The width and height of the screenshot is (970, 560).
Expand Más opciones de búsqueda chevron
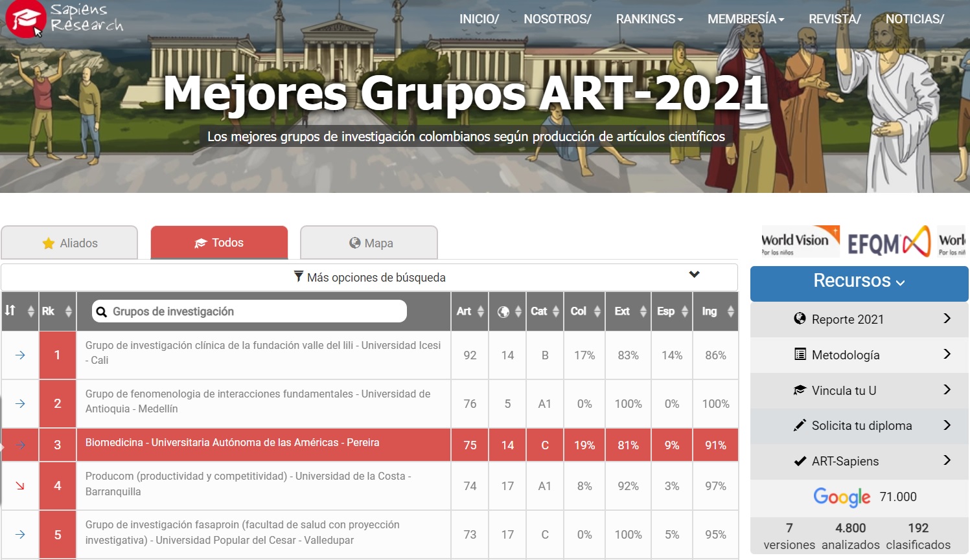coord(695,274)
